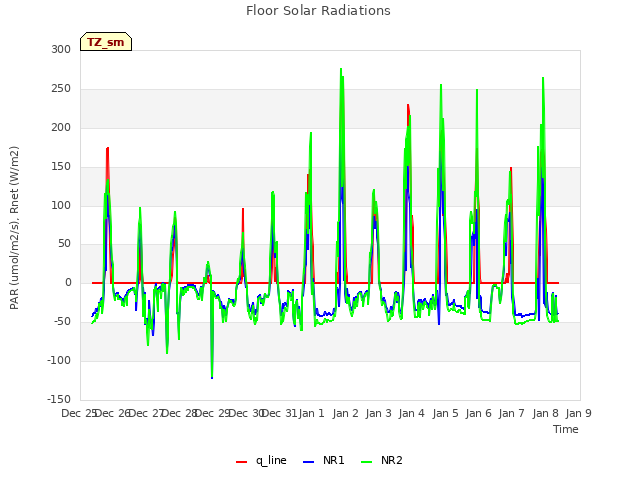Toggle NR2 series in legend
This screenshot has width=640, height=480.
click(x=382, y=460)
